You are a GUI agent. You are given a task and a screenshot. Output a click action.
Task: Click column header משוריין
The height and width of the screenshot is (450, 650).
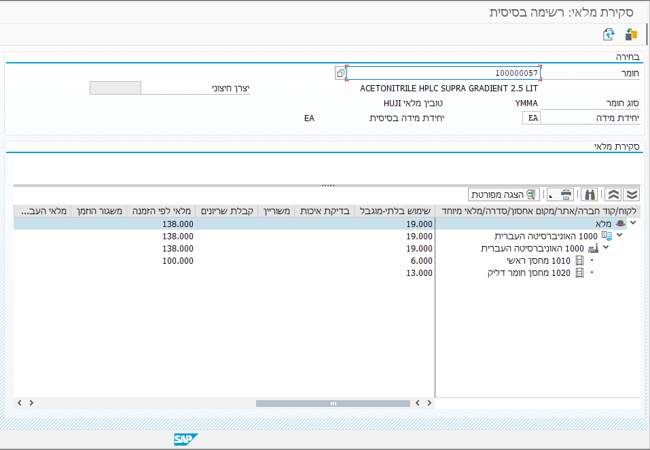coord(276,211)
